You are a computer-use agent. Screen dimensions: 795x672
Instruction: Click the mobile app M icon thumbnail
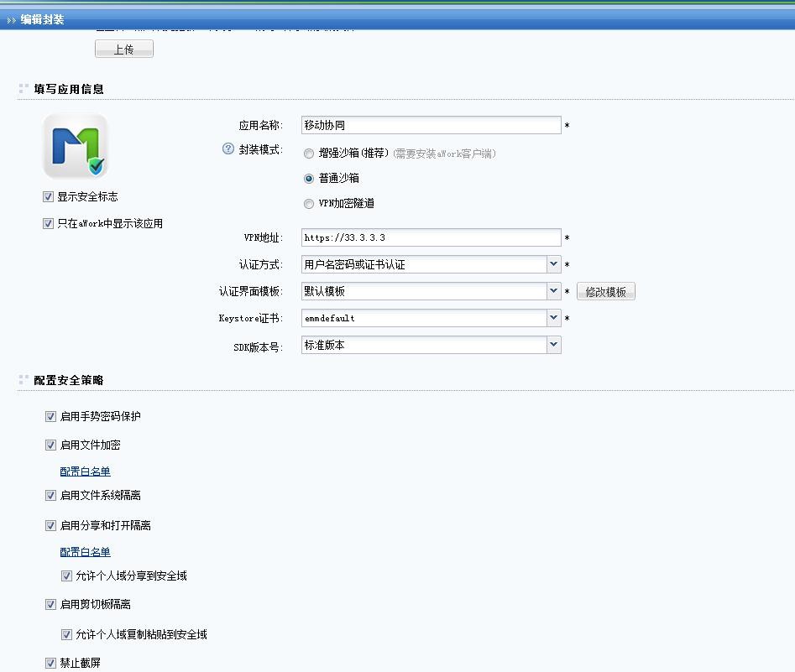click(76, 146)
